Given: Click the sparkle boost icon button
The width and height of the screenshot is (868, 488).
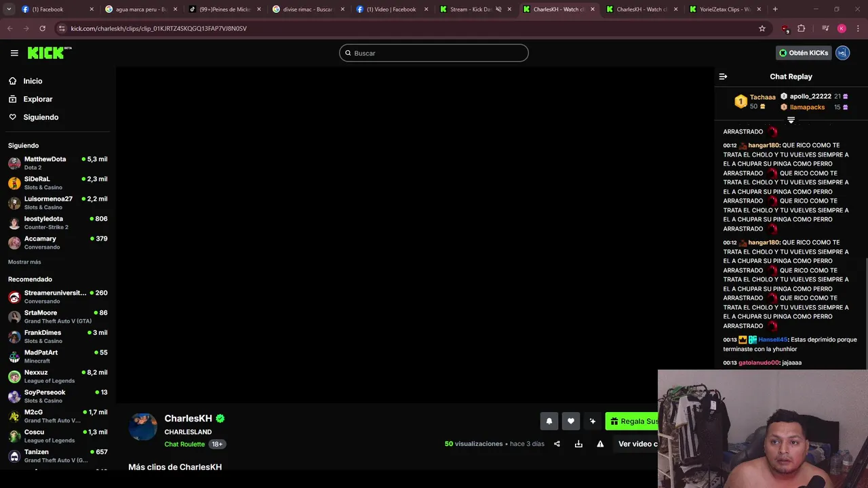Looking at the screenshot, I should [x=593, y=421].
